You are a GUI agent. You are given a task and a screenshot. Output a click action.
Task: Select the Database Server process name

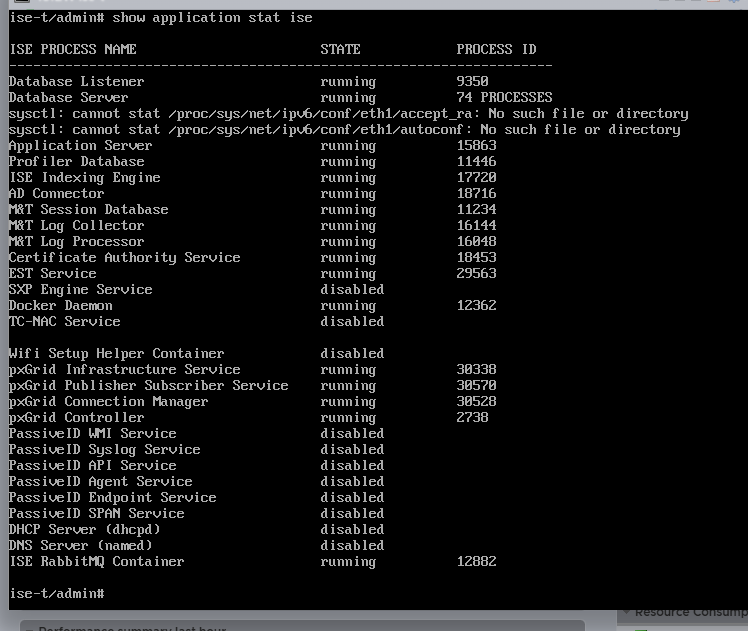[x=69, y=98]
